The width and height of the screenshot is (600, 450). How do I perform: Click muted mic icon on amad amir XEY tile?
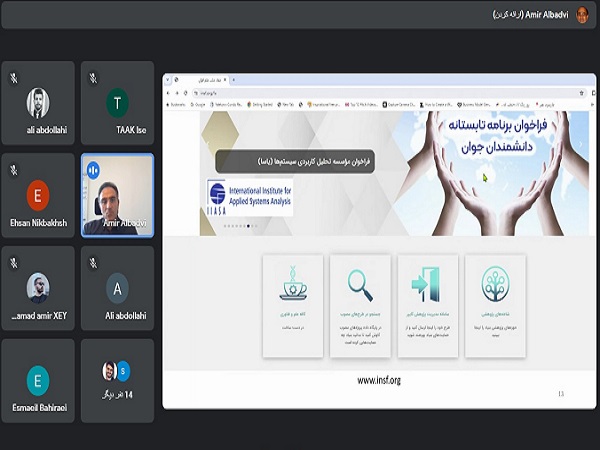[13, 262]
